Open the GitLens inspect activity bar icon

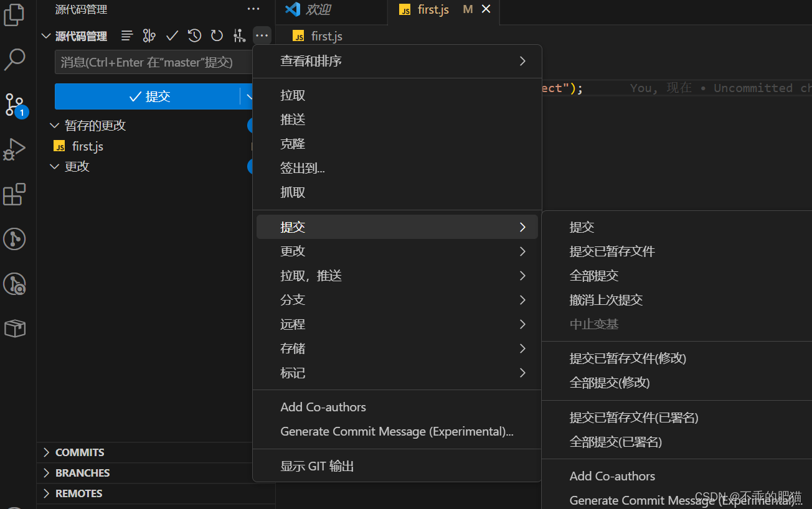click(14, 284)
